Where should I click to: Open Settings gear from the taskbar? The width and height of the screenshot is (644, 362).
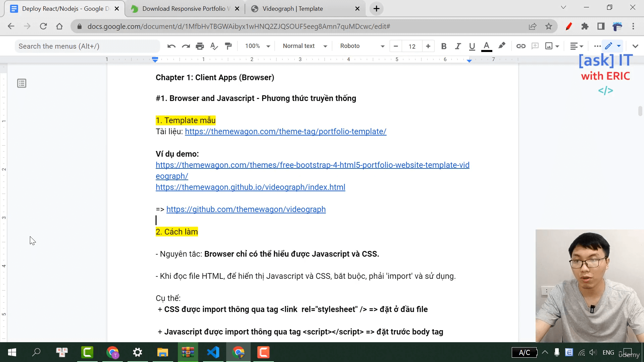138,352
